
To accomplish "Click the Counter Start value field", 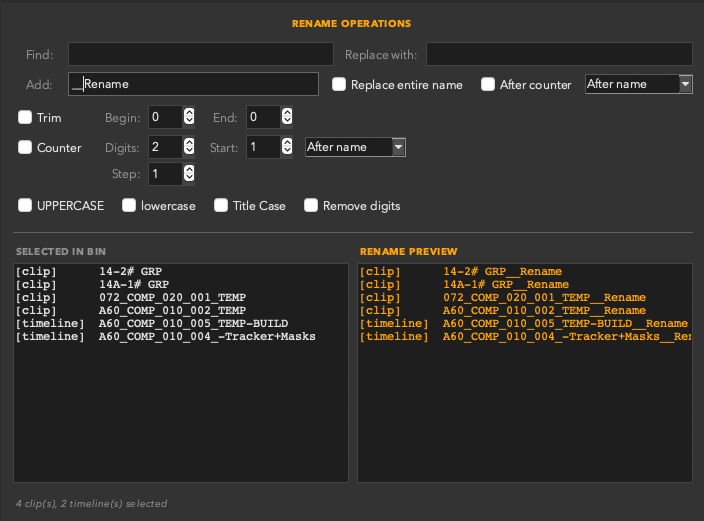I will click(264, 147).
